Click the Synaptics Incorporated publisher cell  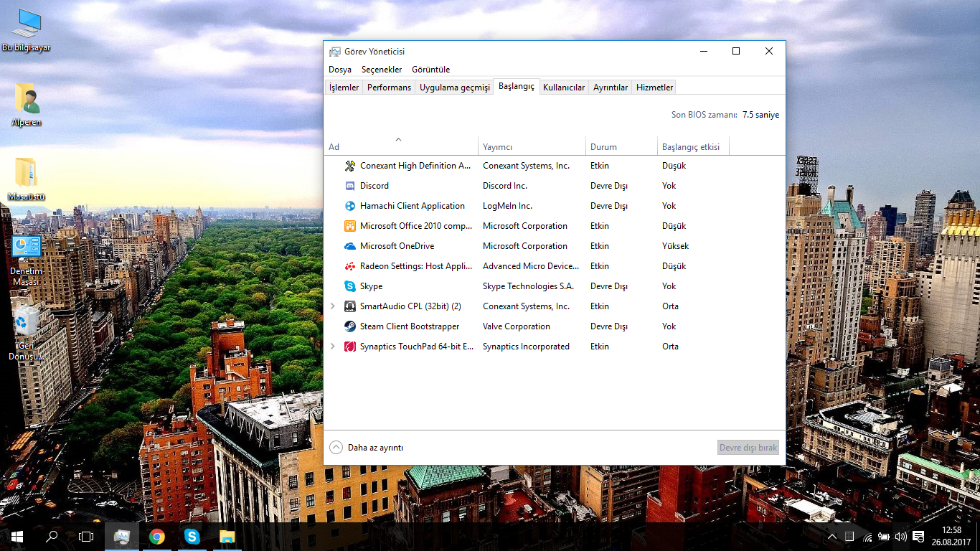[x=526, y=347]
